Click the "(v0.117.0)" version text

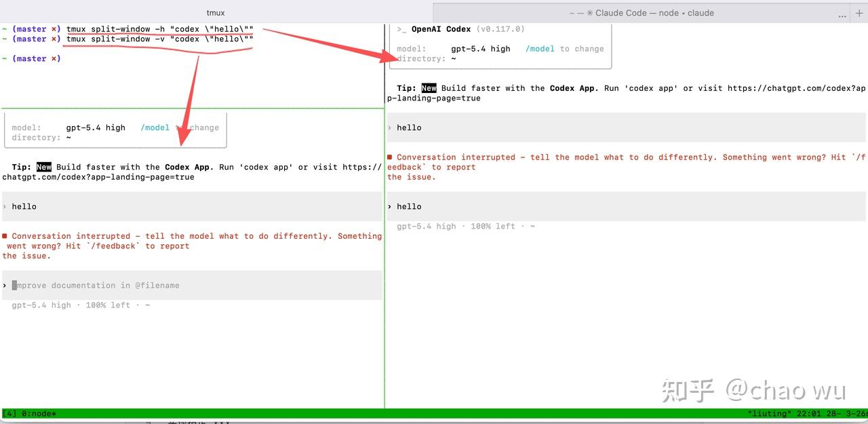pyautogui.click(x=500, y=29)
